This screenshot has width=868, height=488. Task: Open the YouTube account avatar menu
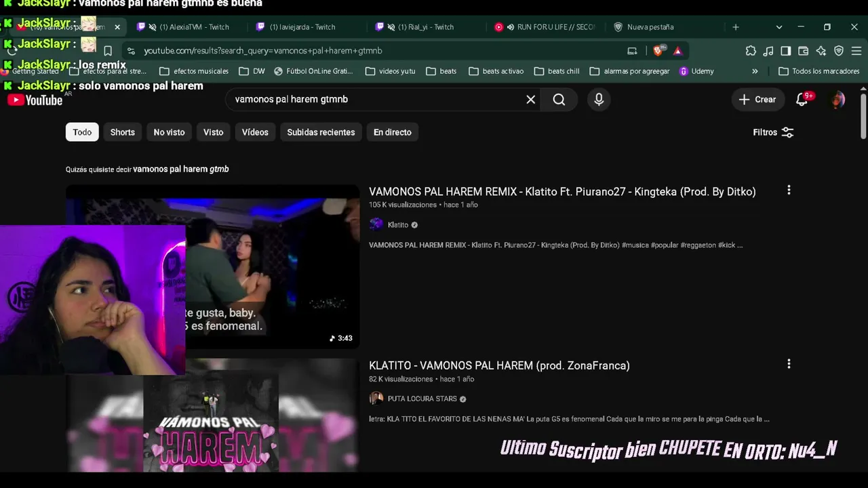[x=838, y=100]
